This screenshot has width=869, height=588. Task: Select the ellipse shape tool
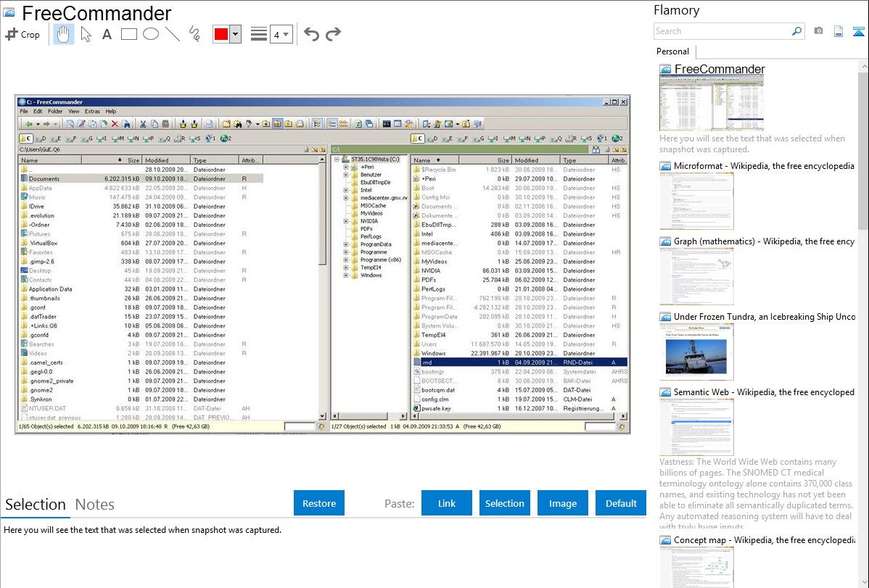(x=151, y=34)
